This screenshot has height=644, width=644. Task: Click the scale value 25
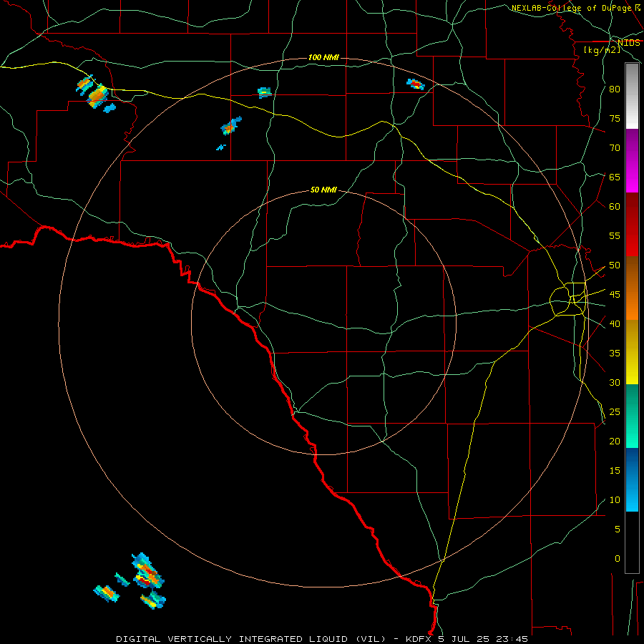pos(615,412)
